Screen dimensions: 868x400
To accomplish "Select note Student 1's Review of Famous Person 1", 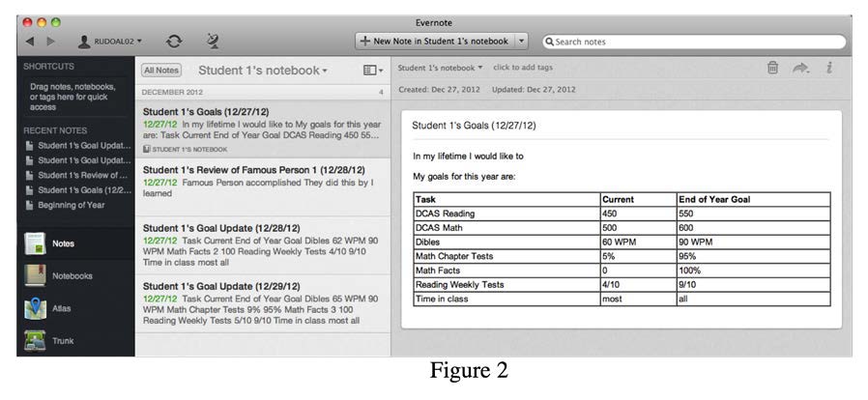I will (262, 187).
